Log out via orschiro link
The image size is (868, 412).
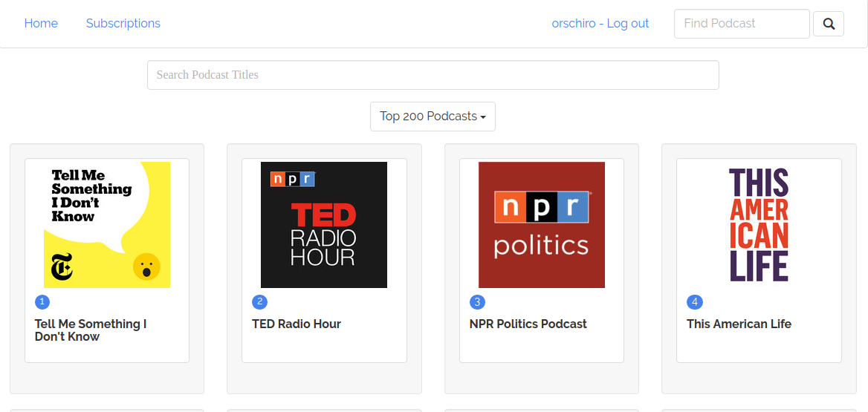click(x=600, y=23)
